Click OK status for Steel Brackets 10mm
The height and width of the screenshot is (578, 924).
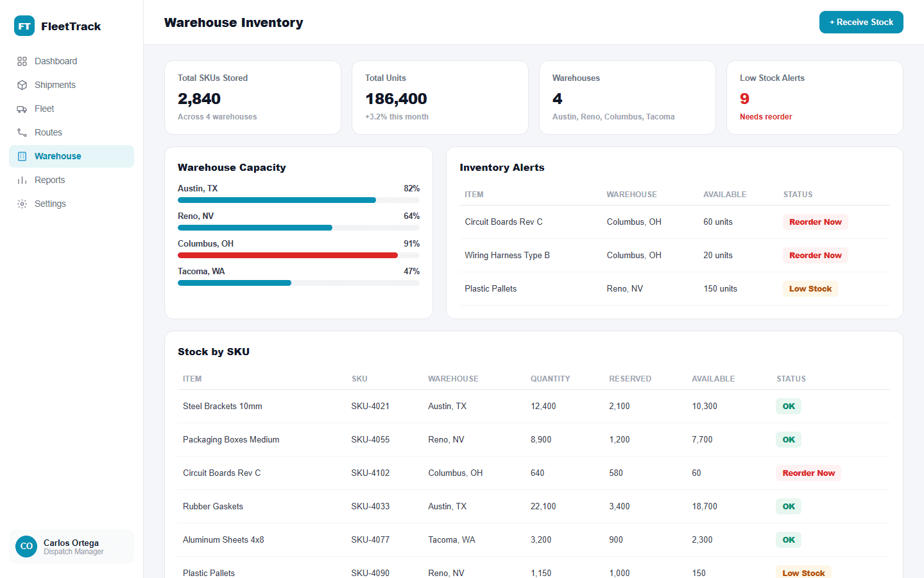(789, 406)
